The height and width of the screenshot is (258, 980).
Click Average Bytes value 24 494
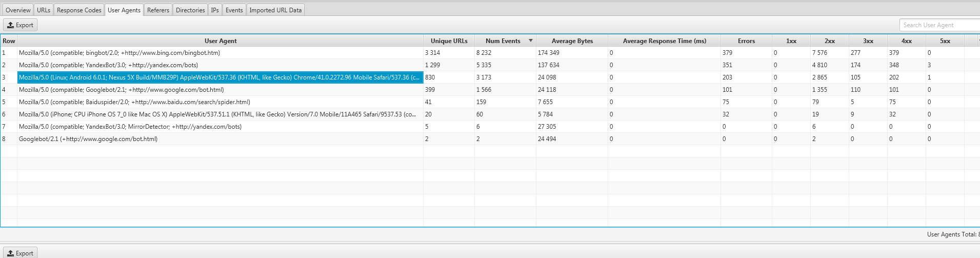pyautogui.click(x=547, y=139)
